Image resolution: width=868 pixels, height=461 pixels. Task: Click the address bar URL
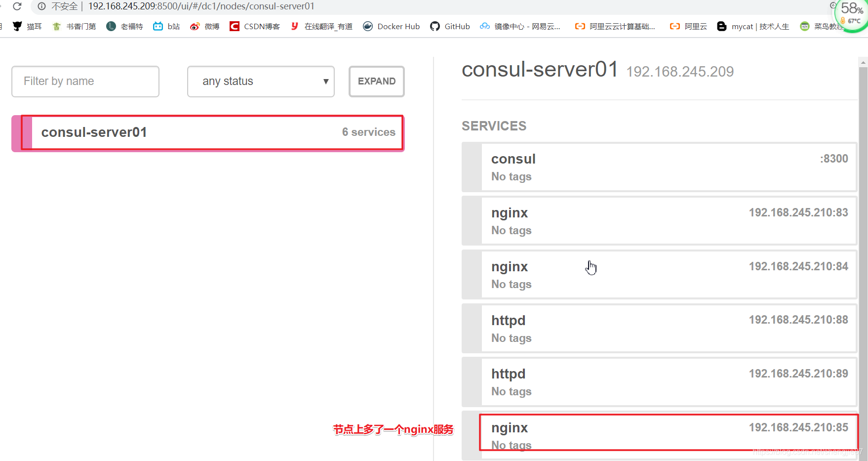201,6
